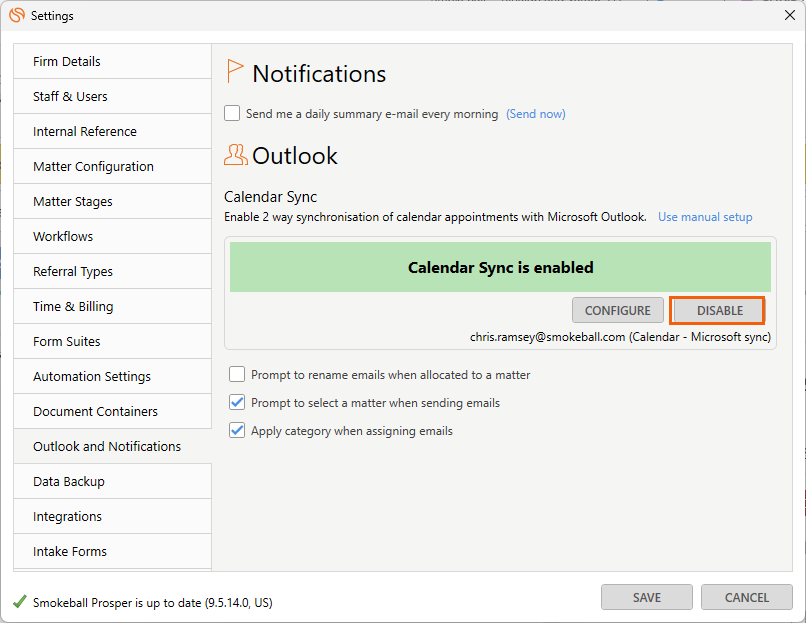Uncheck Prompt to select a matter option
This screenshot has height=623, width=806.
tap(237, 402)
